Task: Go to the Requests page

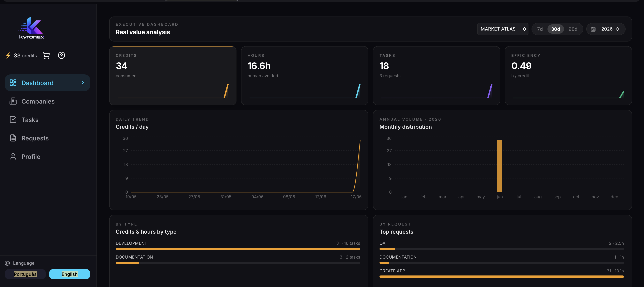Action: [x=47, y=138]
